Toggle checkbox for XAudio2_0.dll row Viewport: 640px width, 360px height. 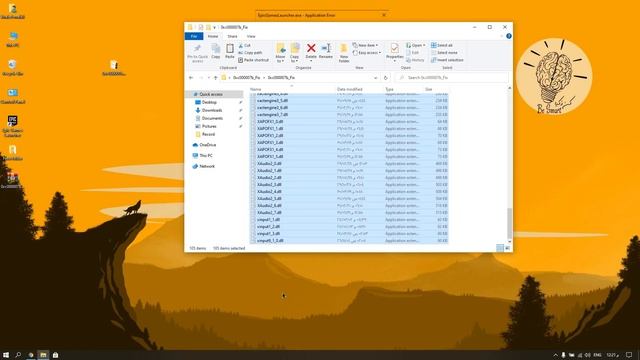[x=253, y=164]
